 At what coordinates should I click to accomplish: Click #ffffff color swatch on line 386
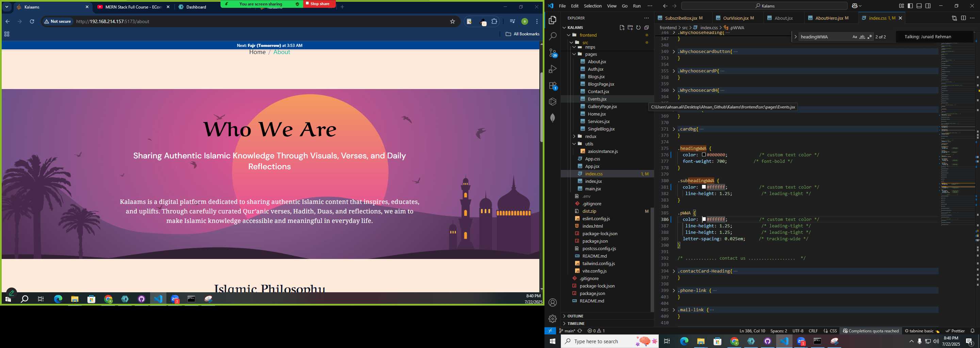[x=704, y=220]
